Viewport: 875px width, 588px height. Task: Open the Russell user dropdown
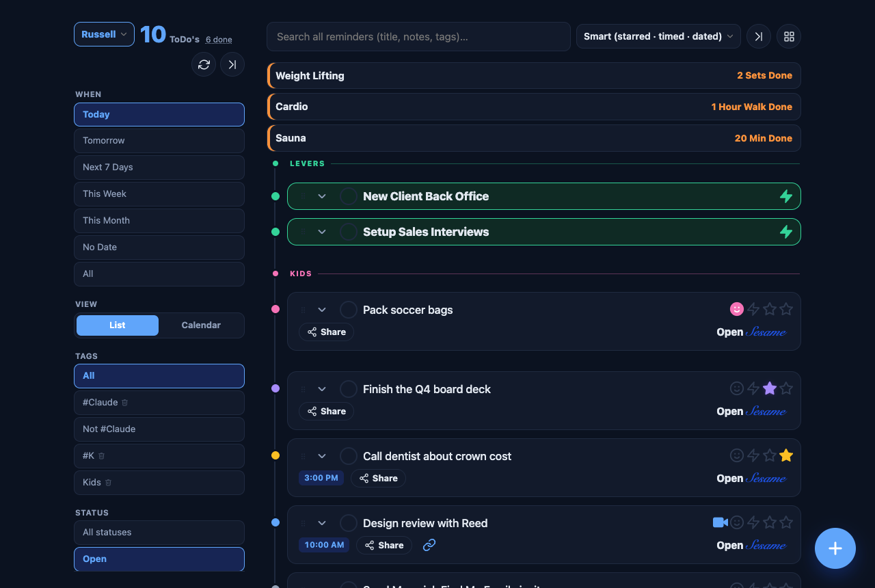pos(104,34)
